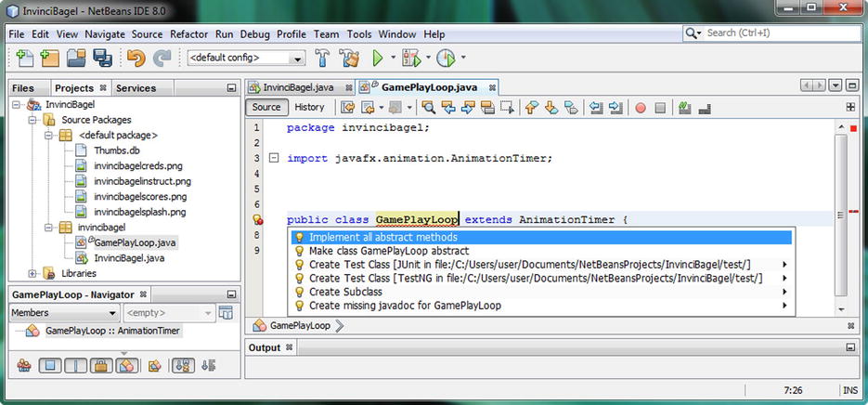
Task: Click Find Next Occurrence icon
Action: 468,108
